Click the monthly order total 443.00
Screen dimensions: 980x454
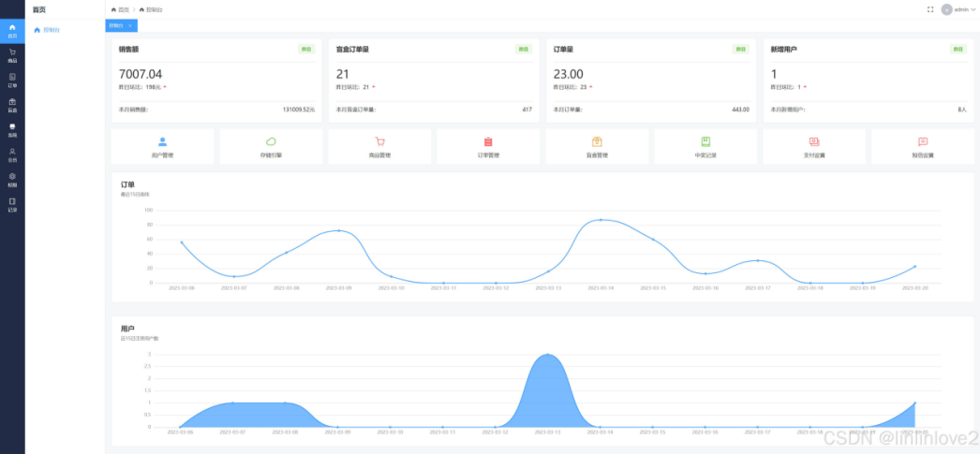click(741, 110)
